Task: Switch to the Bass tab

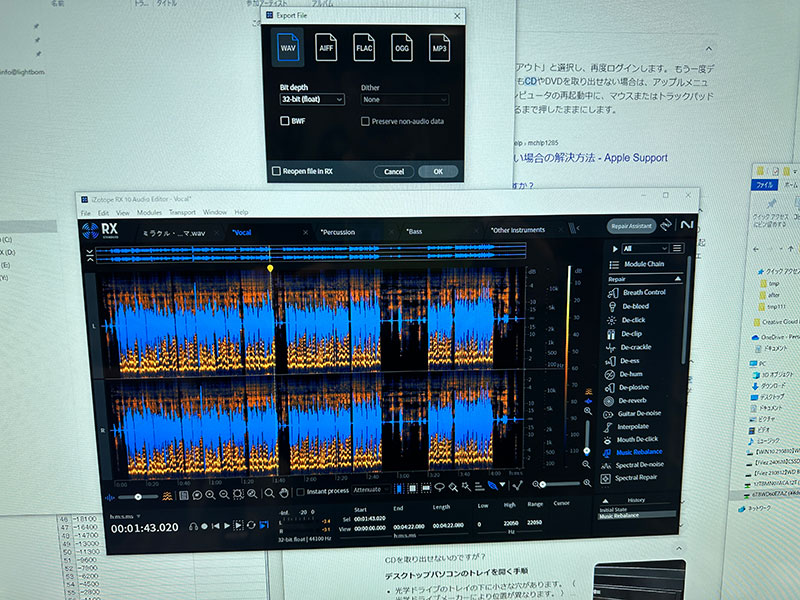Action: (x=414, y=232)
